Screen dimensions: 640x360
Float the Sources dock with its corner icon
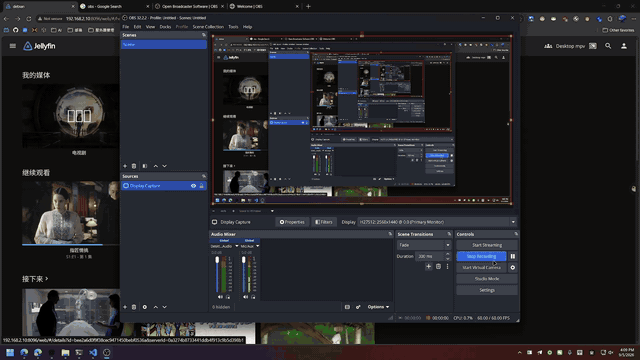tap(204, 176)
